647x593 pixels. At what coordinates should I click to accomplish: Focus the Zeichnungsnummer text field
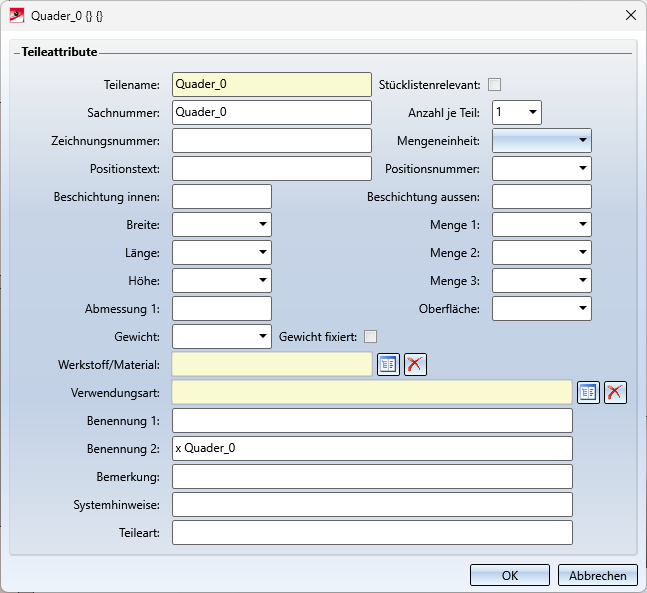(271, 141)
